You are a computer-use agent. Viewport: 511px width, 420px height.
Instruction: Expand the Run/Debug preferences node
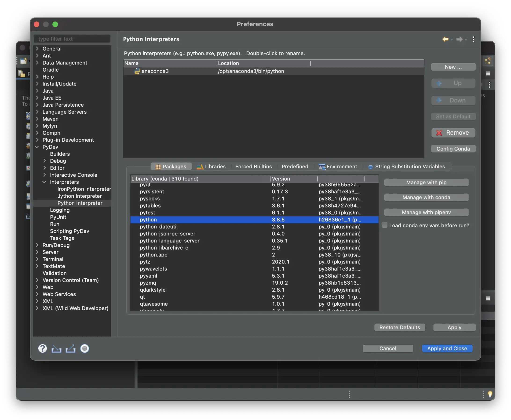point(37,245)
